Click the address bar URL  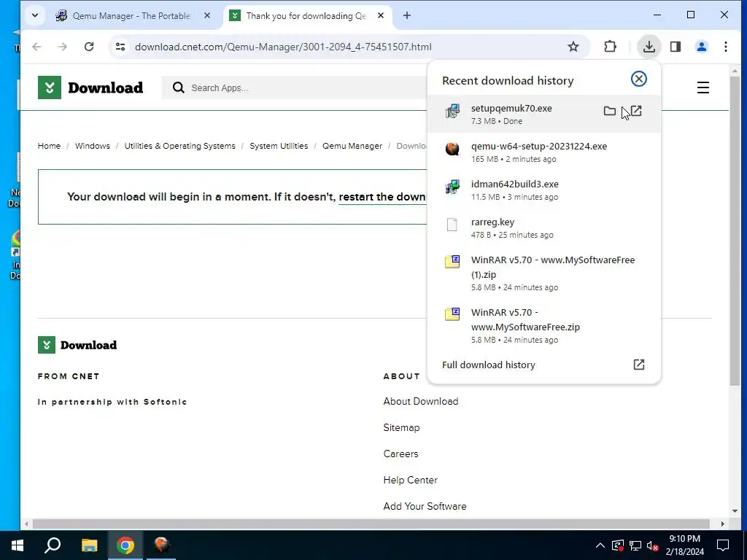coord(283,47)
